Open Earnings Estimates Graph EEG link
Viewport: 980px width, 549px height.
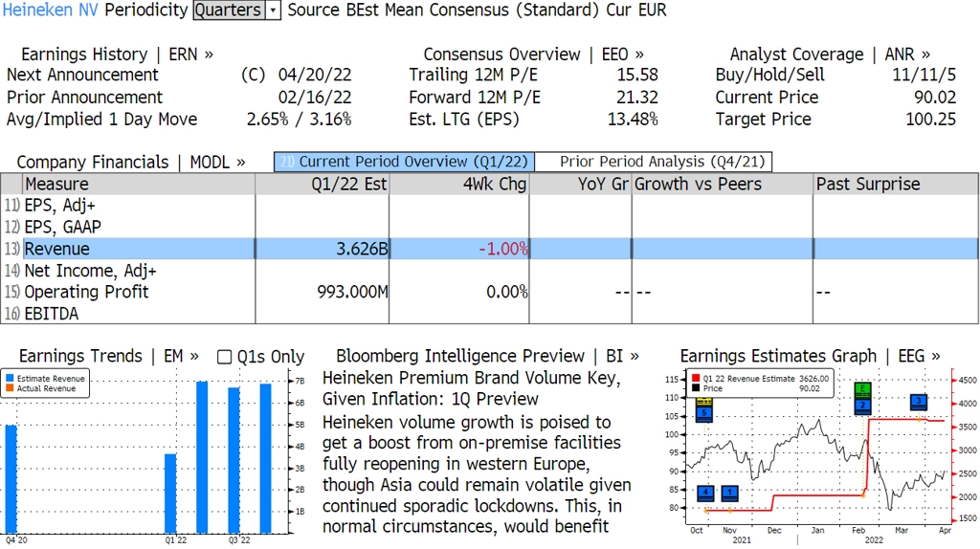click(x=810, y=356)
